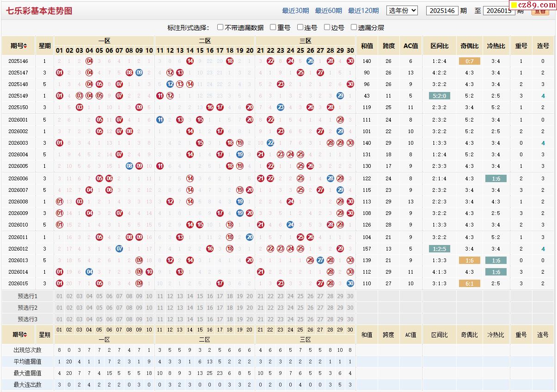Show 最近30期 results
The height and width of the screenshot is (392, 557).
[x=295, y=11]
